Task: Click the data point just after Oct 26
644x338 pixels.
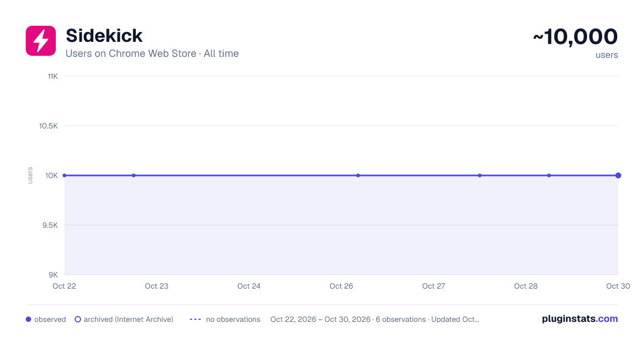Action: [358, 175]
